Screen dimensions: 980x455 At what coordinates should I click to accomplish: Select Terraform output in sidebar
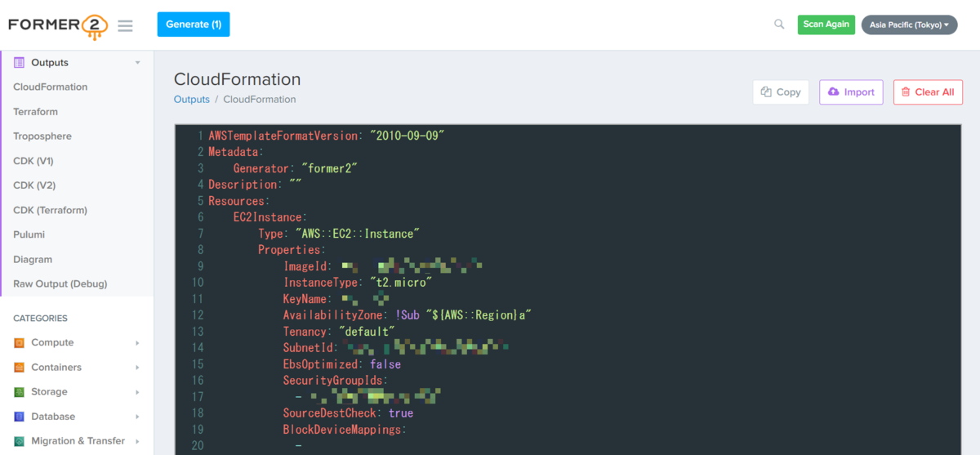click(x=36, y=111)
